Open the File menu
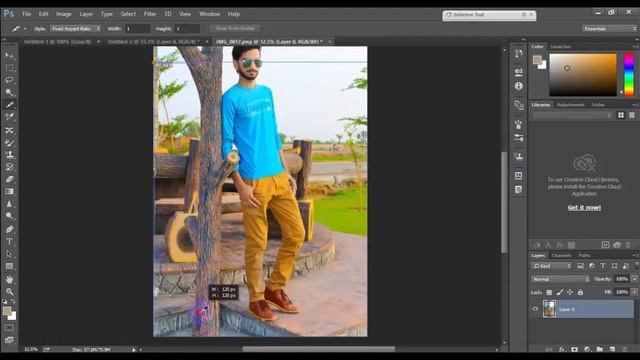This screenshot has height=360, width=640. (x=27, y=14)
